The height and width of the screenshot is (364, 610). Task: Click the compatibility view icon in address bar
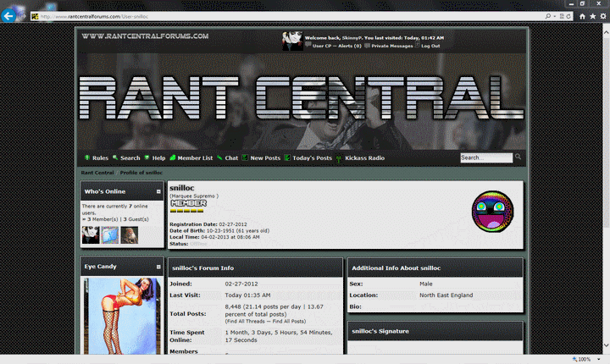[x=562, y=16]
